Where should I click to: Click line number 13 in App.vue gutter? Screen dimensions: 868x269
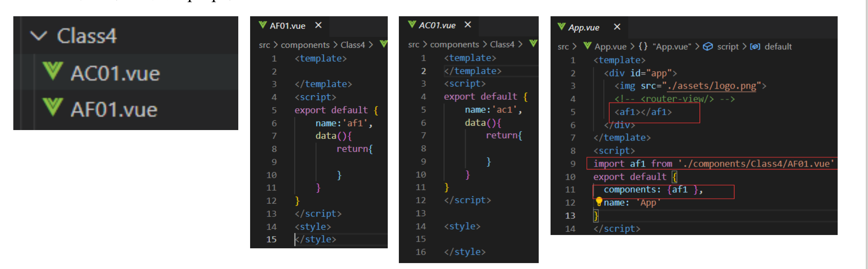click(570, 216)
